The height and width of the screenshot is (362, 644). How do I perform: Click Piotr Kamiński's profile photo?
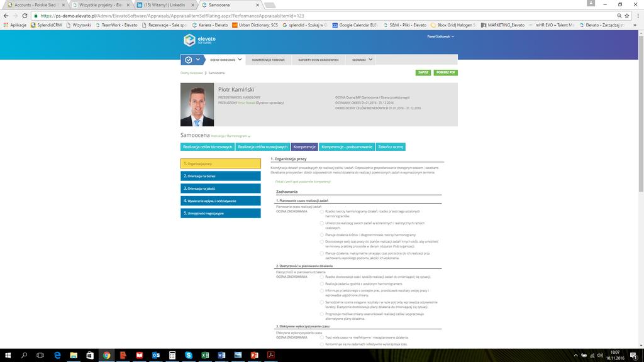[x=197, y=105]
